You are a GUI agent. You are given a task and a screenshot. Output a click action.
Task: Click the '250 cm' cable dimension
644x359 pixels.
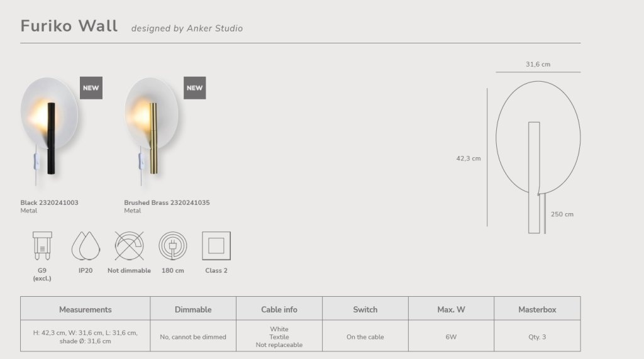562,214
